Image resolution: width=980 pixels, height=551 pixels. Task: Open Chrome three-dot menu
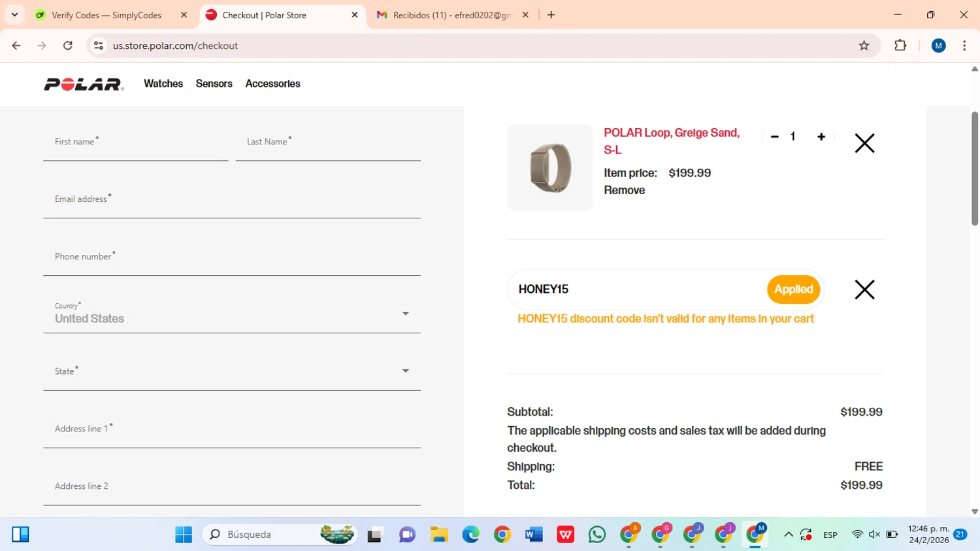click(x=964, y=46)
